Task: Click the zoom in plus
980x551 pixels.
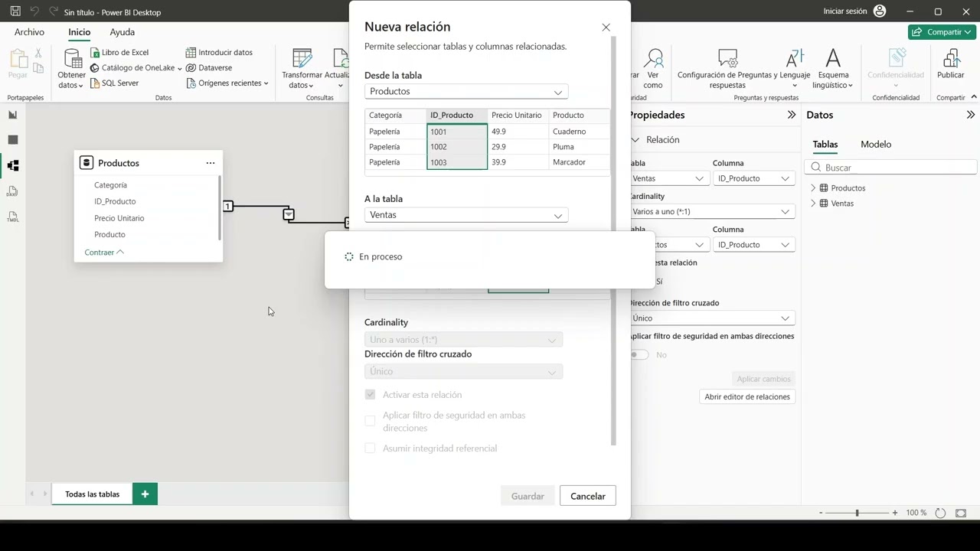Action: pos(894,513)
